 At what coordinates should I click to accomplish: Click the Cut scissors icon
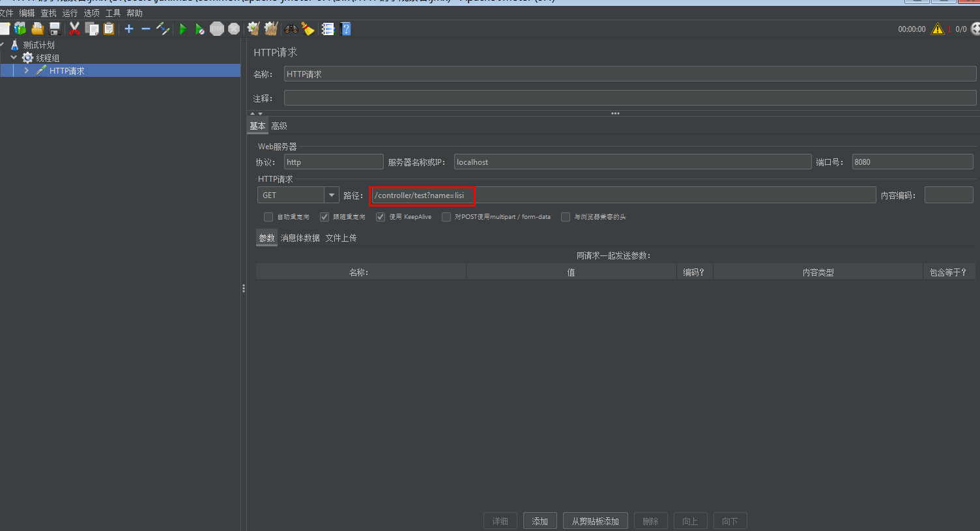pyautogui.click(x=74, y=29)
